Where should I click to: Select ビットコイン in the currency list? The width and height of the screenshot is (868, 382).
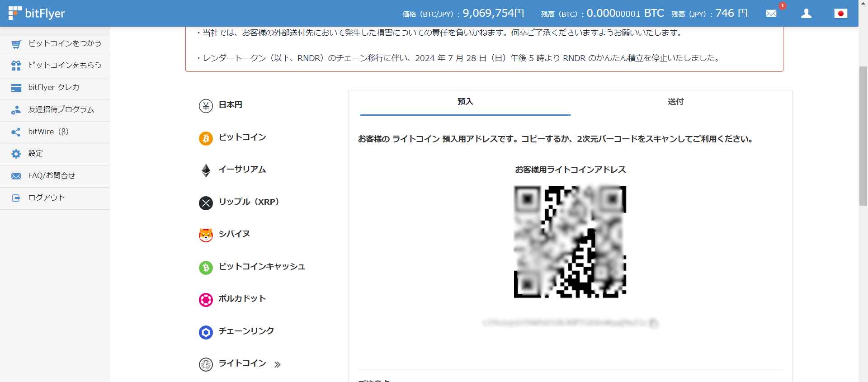point(242,137)
